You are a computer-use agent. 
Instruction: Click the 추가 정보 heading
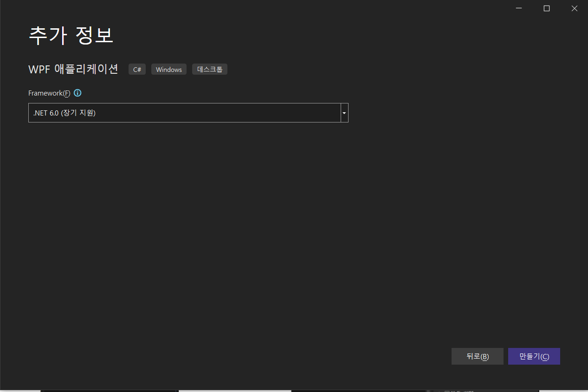pyautogui.click(x=71, y=35)
